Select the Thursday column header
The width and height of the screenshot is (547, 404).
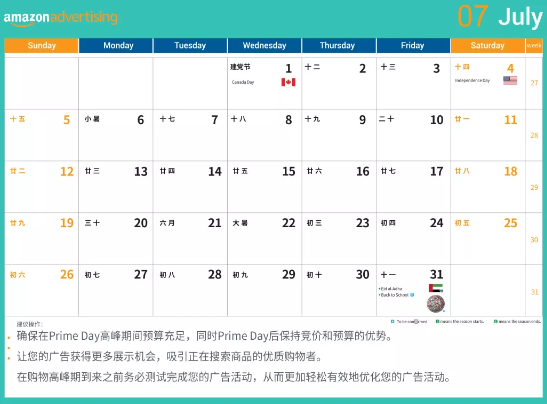[339, 45]
